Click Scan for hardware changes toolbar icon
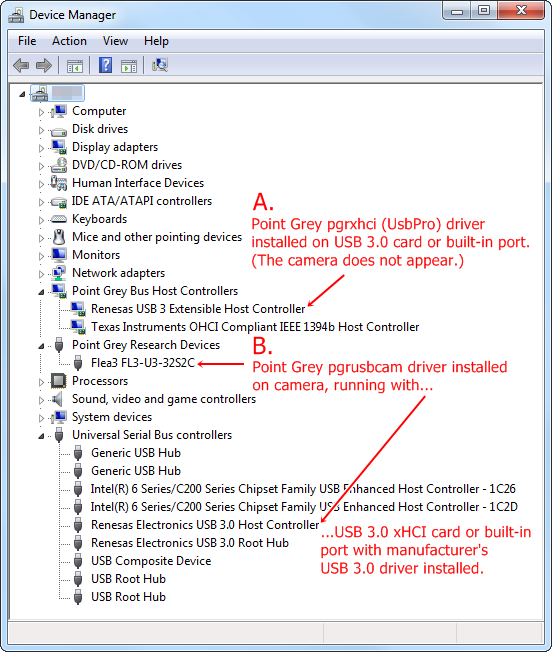This screenshot has width=552, height=652. tap(160, 66)
